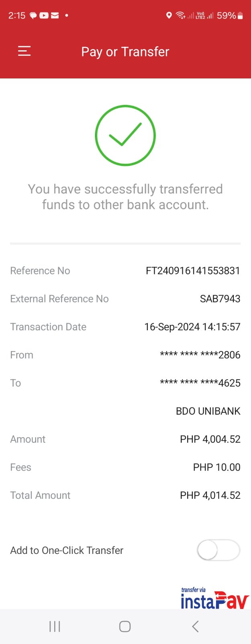
Task: Tap the green success checkmark icon
Action: pyautogui.click(x=125, y=135)
